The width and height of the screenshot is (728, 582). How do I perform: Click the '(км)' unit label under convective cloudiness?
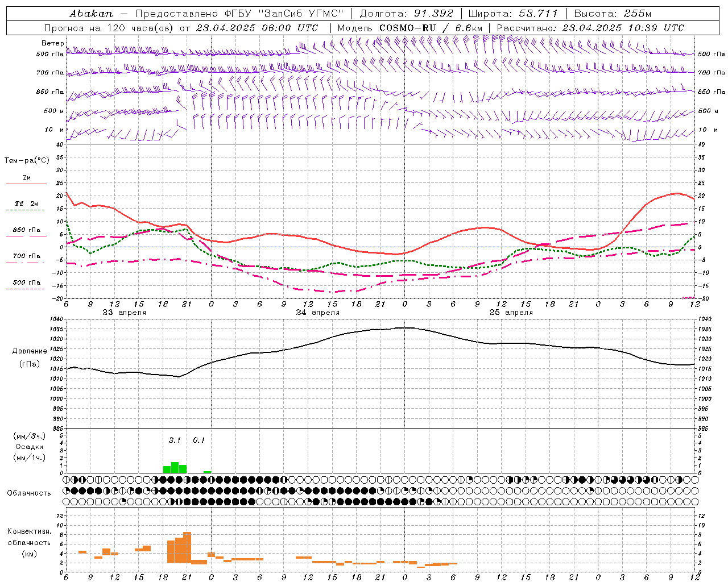point(29,554)
